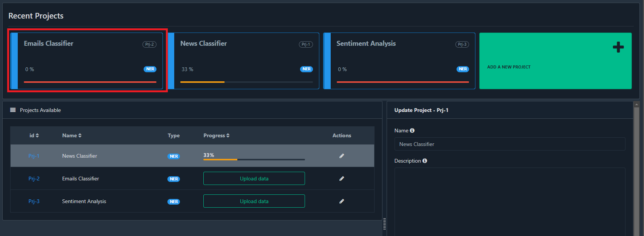Image resolution: width=644 pixels, height=236 pixels.
Task: Click the Description text area
Action: [509, 200]
